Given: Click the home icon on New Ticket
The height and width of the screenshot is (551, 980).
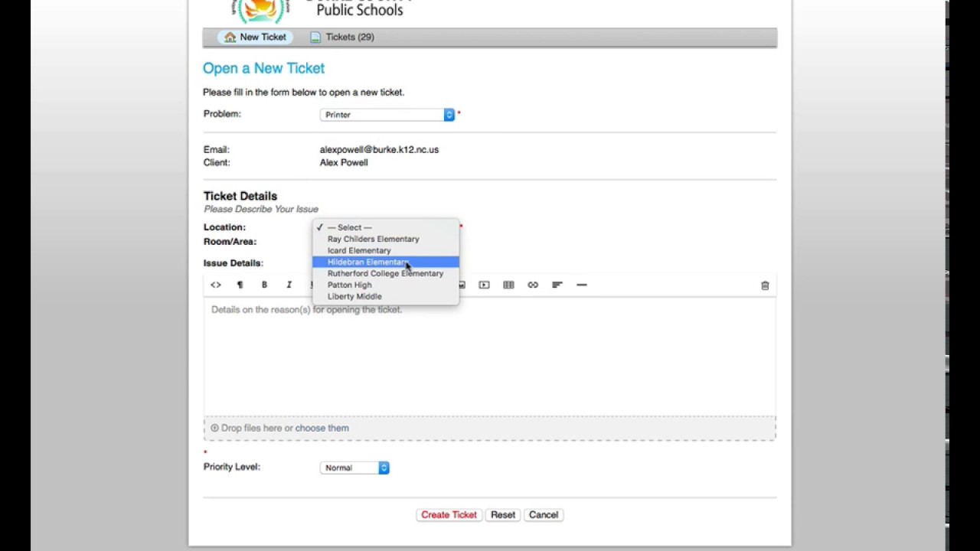Looking at the screenshot, I should (x=230, y=37).
